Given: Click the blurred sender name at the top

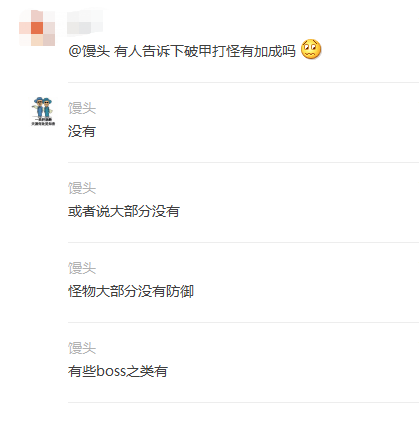Looking at the screenshot, I should coord(85,23).
